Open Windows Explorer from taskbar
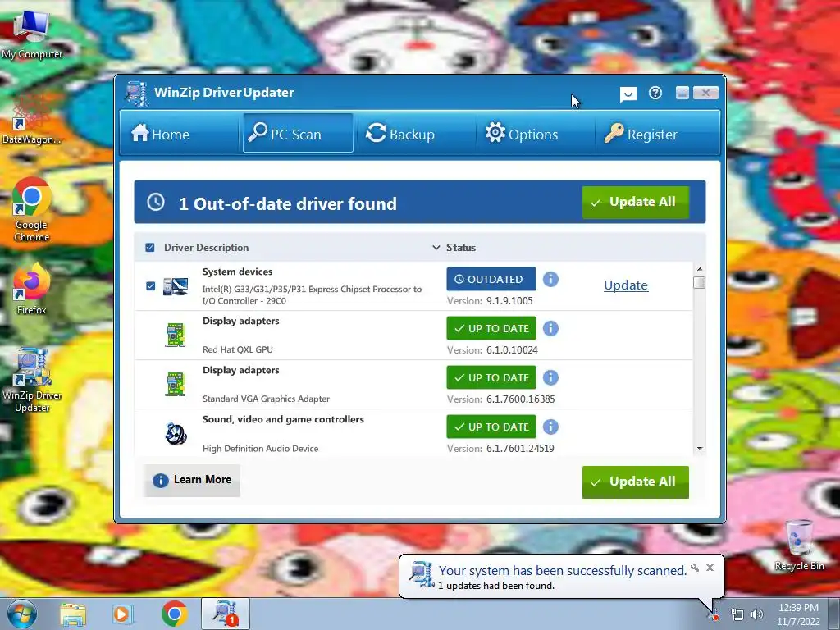The image size is (840, 630). 73,614
